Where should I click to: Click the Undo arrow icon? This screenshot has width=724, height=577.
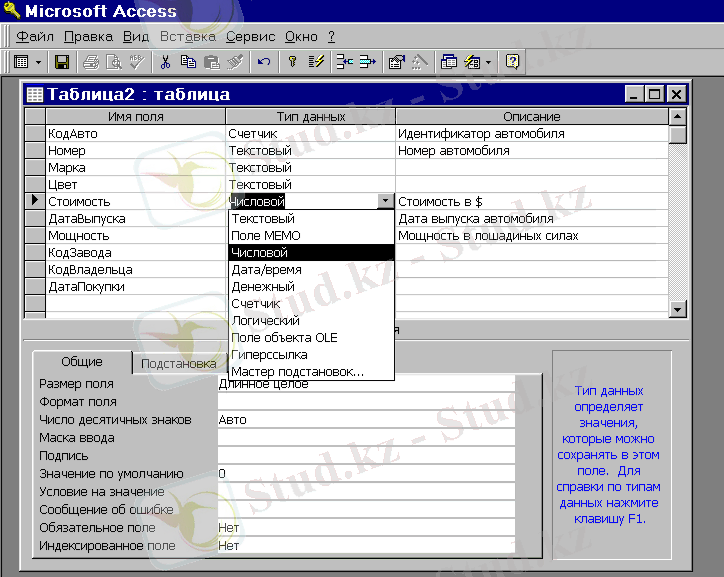coord(264,62)
